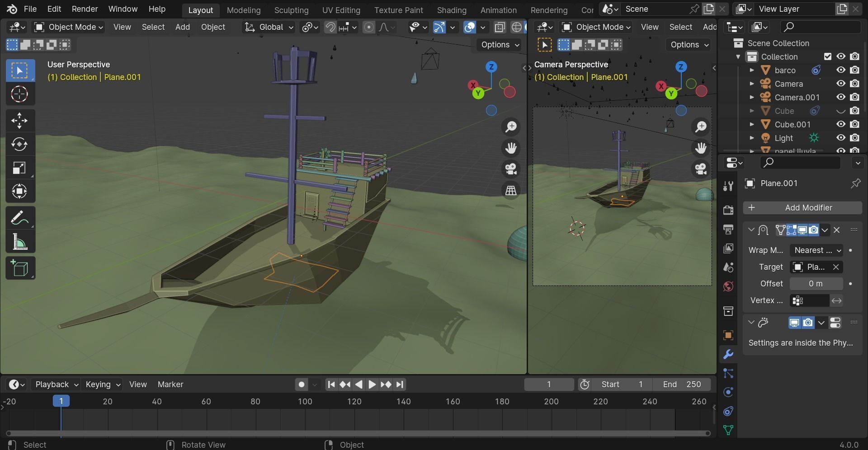Open the Global transform orientation dropdown
This screenshot has height=450, width=868.
pyautogui.click(x=269, y=27)
